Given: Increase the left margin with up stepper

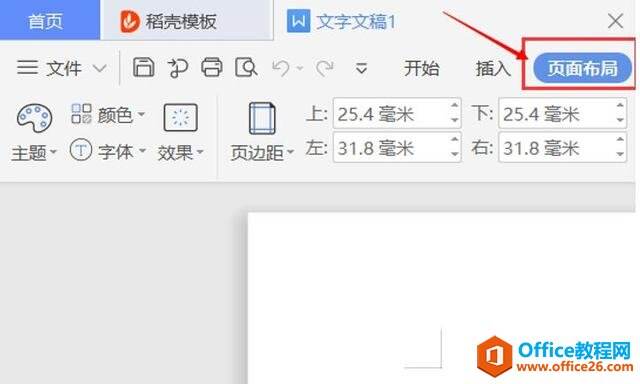Looking at the screenshot, I should tap(455, 140).
